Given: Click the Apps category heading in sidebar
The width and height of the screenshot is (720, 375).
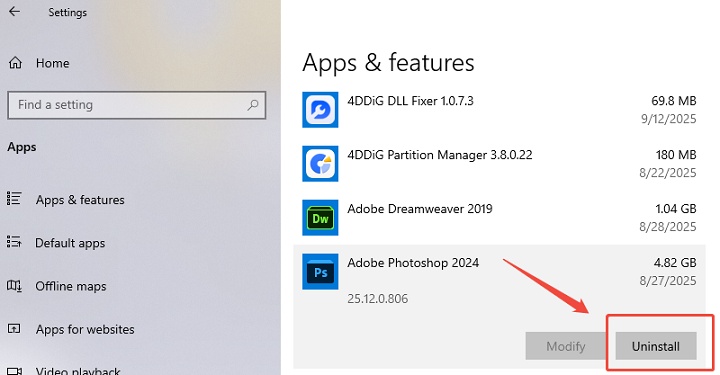Looking at the screenshot, I should click(x=22, y=147).
